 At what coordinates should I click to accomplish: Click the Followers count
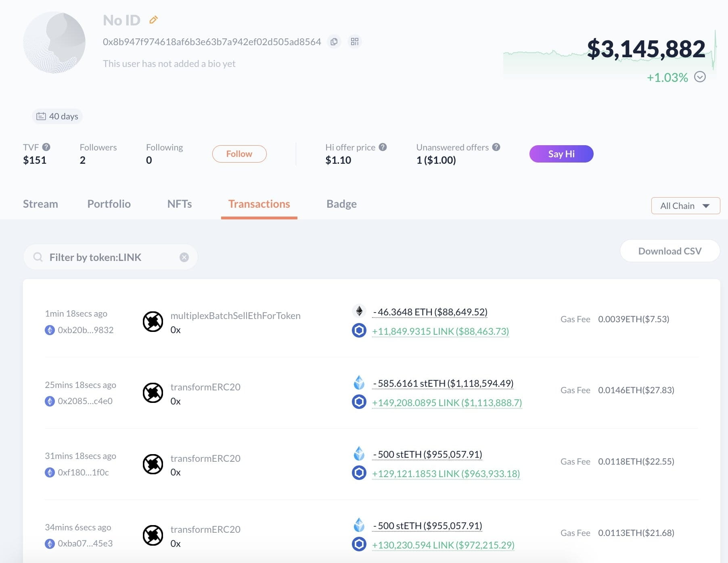tap(82, 160)
